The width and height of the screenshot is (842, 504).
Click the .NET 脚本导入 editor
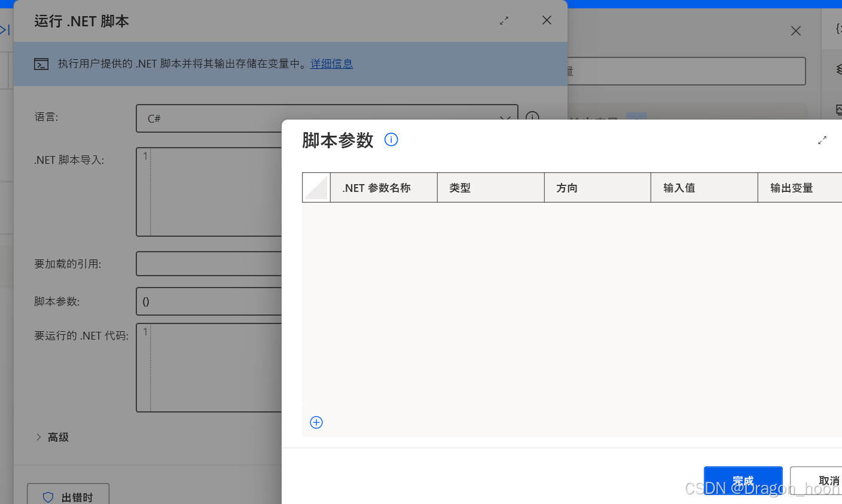click(209, 192)
